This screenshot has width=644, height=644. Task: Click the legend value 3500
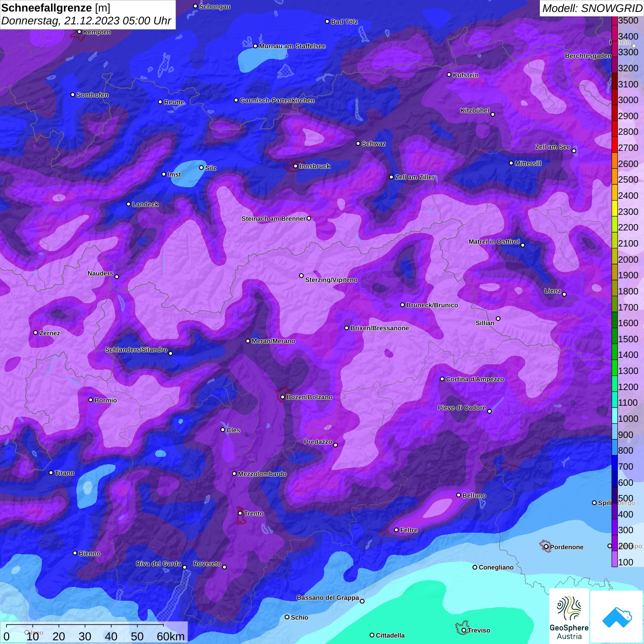tap(628, 20)
